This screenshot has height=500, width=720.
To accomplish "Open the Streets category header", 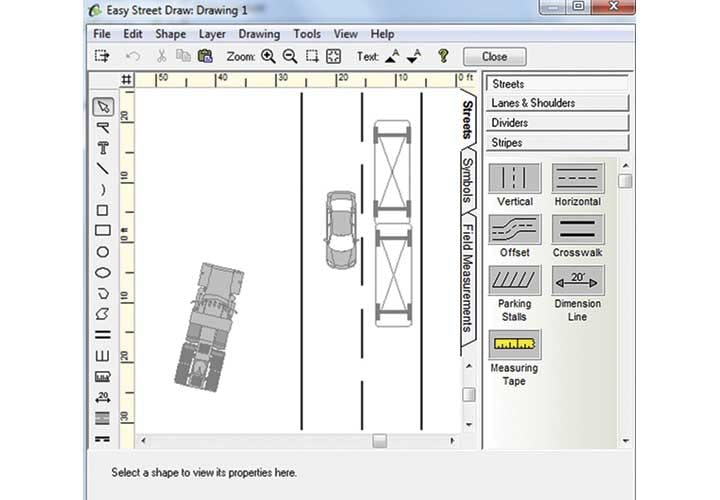I will pos(557,84).
